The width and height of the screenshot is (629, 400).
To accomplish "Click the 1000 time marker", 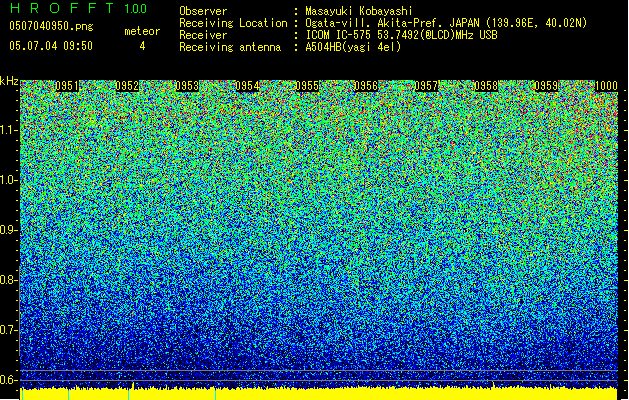I will [x=606, y=86].
